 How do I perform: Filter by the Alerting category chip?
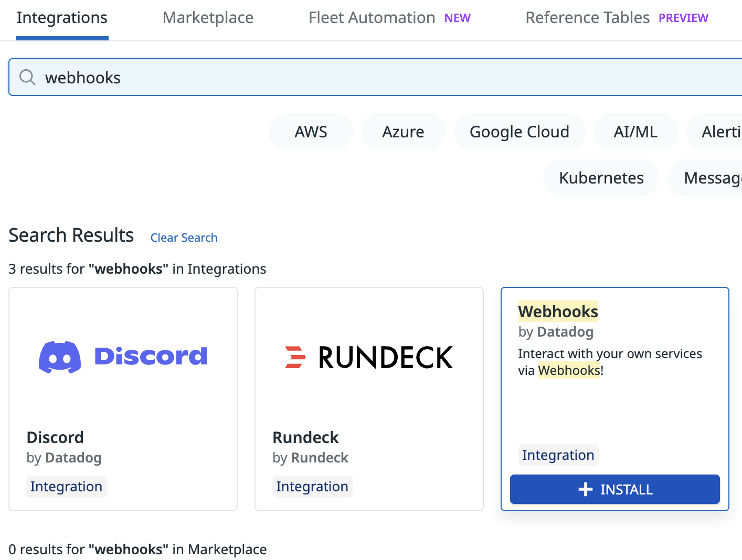click(715, 132)
